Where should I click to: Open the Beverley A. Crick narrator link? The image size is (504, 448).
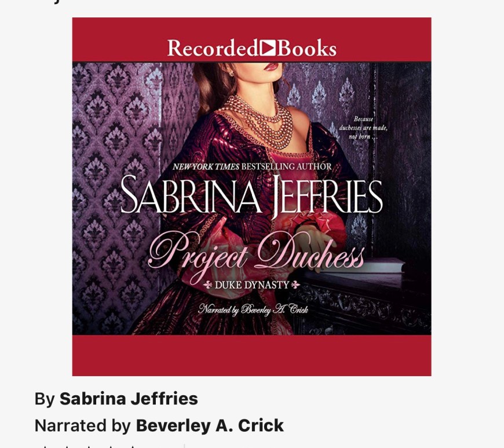(210, 425)
